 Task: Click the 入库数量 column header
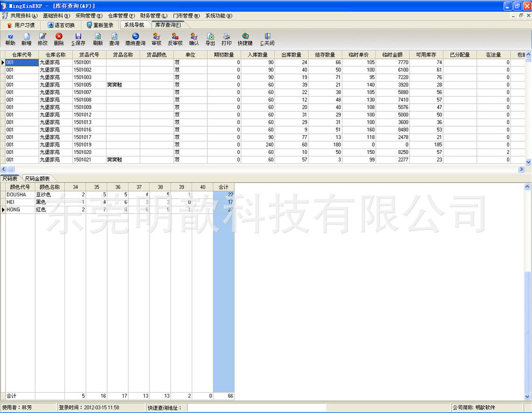(258, 55)
